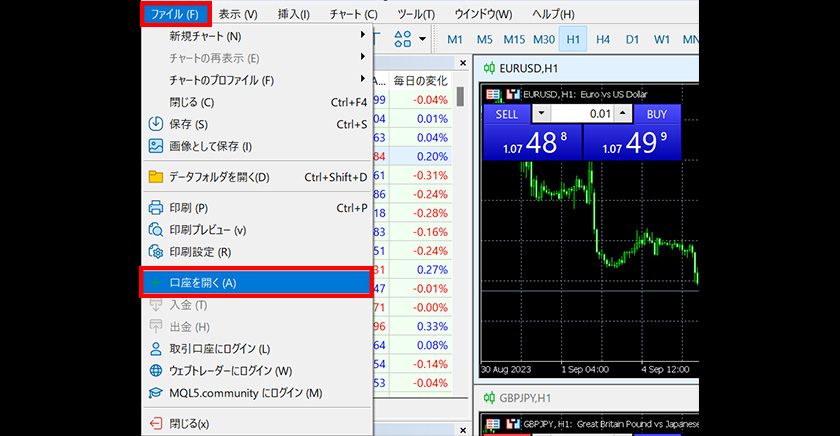The image size is (840, 436).
Task: Select the H1 timeframe button
Action: [x=573, y=39]
